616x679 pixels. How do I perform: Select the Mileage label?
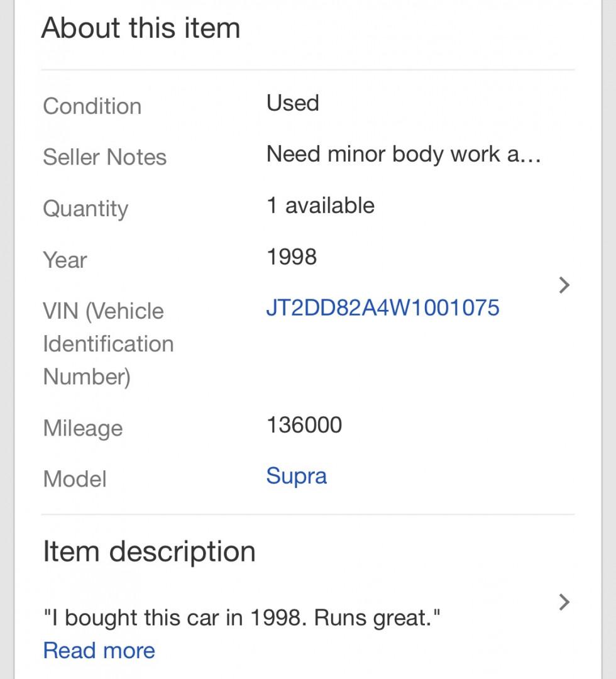click(x=82, y=428)
